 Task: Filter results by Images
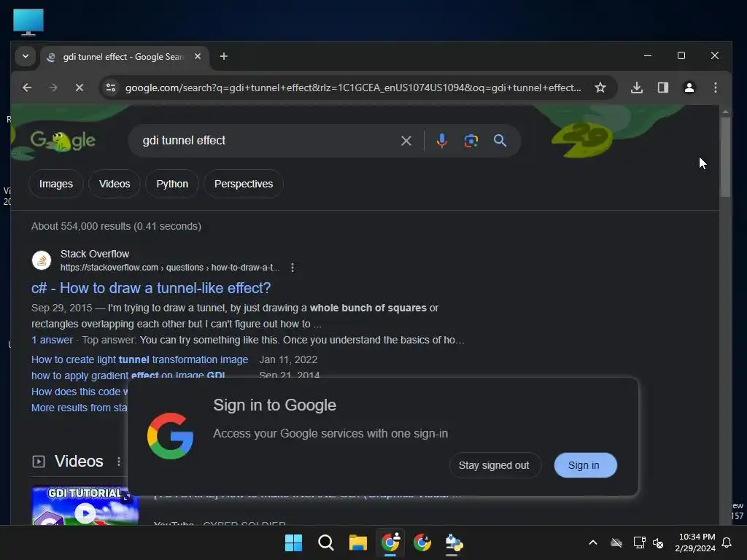tap(56, 184)
